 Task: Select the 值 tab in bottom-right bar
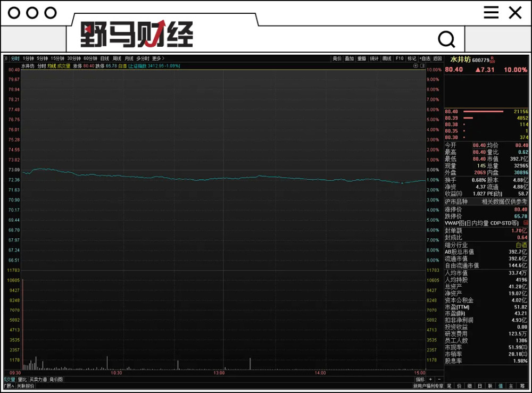[501, 386]
